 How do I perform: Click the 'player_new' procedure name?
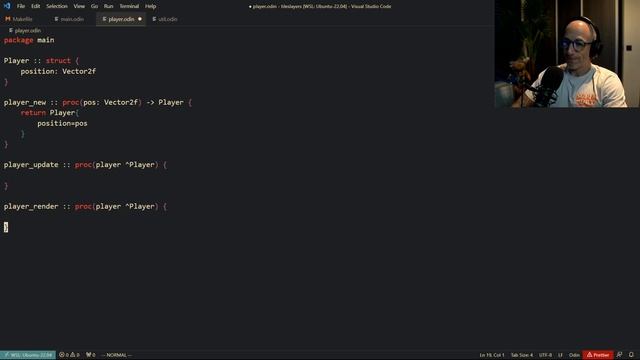click(25, 102)
